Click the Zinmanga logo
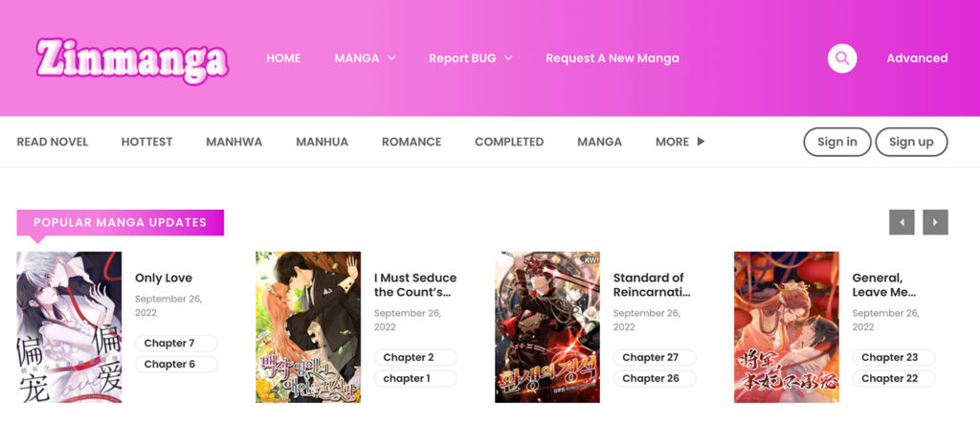The height and width of the screenshot is (426, 980). click(132, 60)
